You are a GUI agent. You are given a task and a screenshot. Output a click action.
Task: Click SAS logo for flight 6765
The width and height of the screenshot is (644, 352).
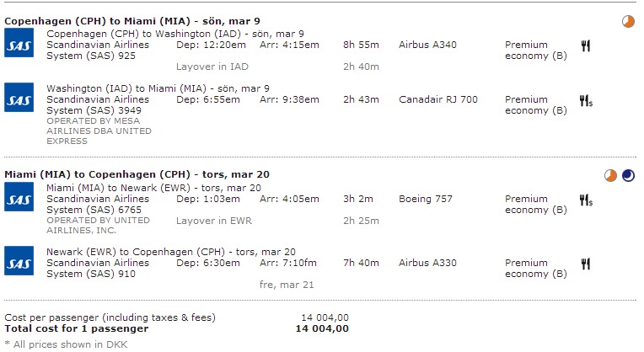[19, 197]
